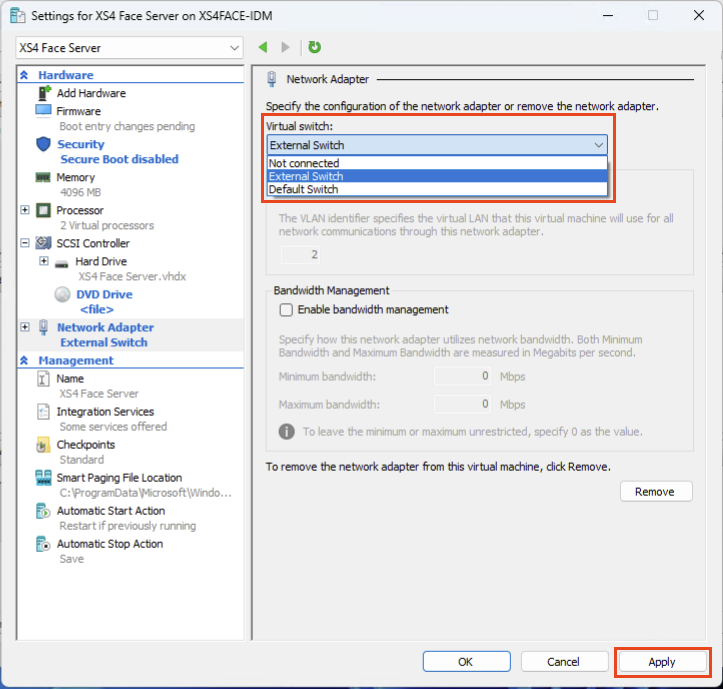Viewport: 723px width, 689px height.
Task: Click the Hard Drive icon
Action: point(62,262)
